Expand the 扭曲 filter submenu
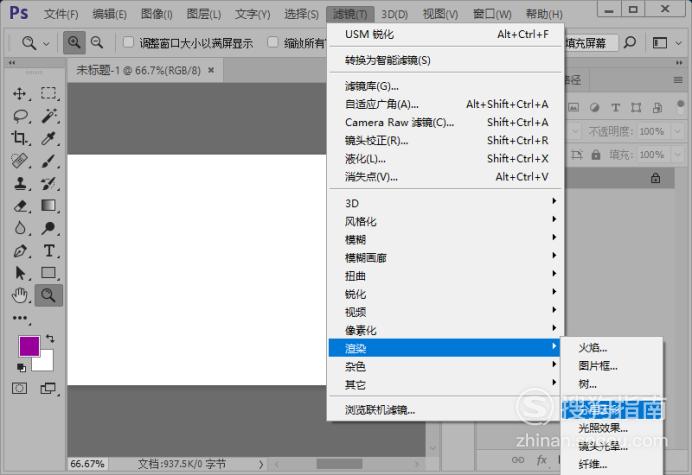692x475 pixels. [x=445, y=275]
